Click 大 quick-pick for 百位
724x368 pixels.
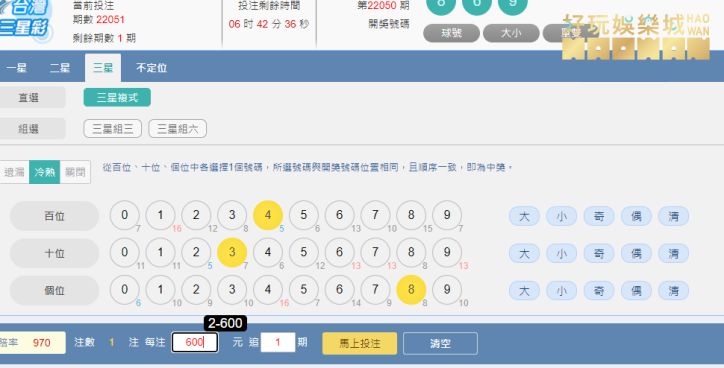524,216
